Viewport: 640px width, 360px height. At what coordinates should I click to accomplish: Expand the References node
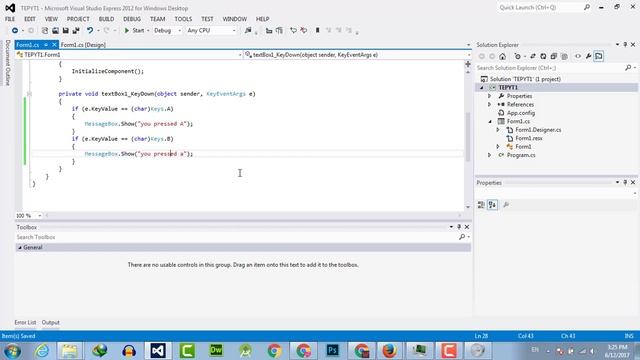pos(490,104)
